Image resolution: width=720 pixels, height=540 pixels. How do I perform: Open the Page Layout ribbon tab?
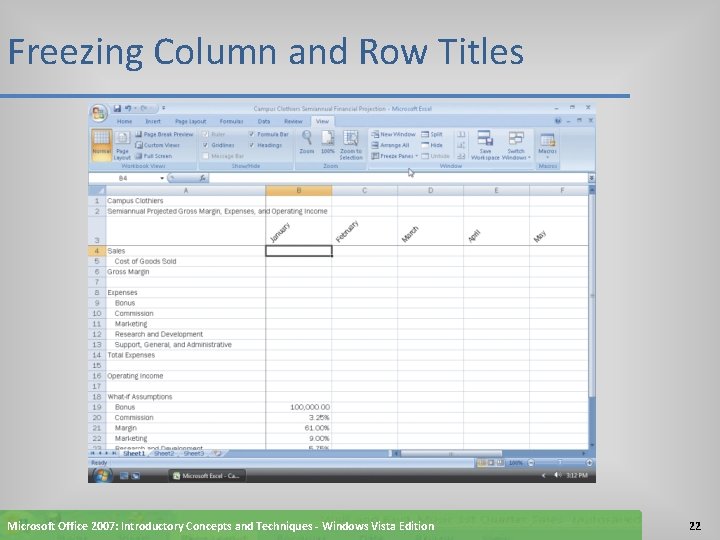(191, 121)
